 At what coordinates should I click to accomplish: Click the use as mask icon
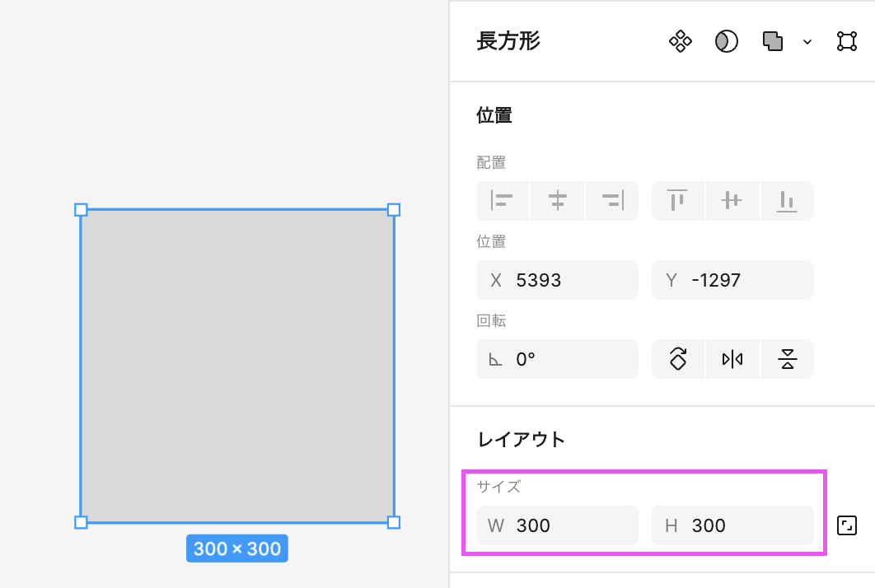[x=726, y=41]
